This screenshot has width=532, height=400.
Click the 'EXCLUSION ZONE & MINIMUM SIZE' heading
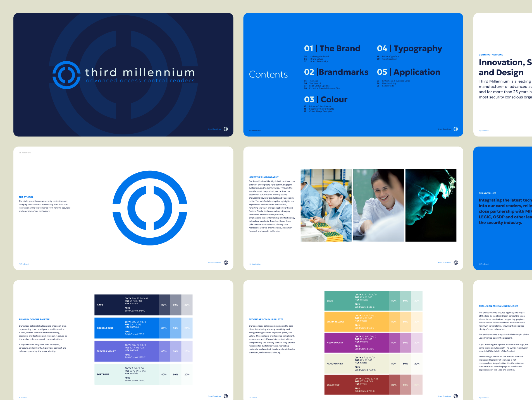click(498, 306)
